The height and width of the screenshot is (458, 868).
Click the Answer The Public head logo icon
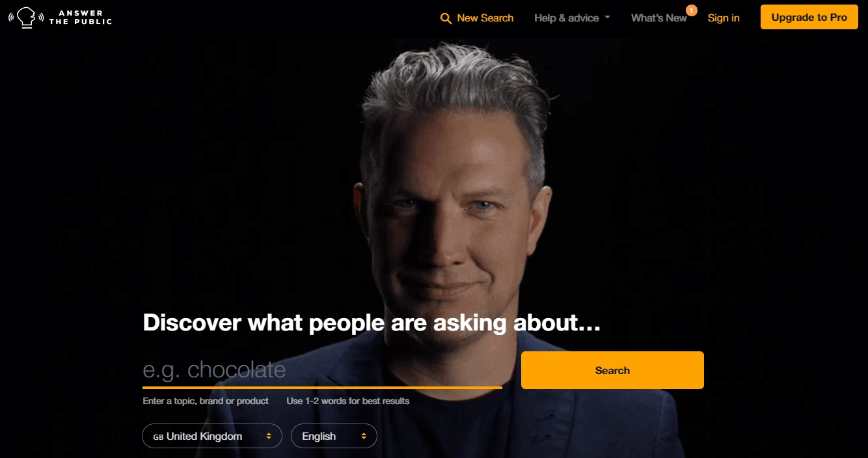point(26,18)
